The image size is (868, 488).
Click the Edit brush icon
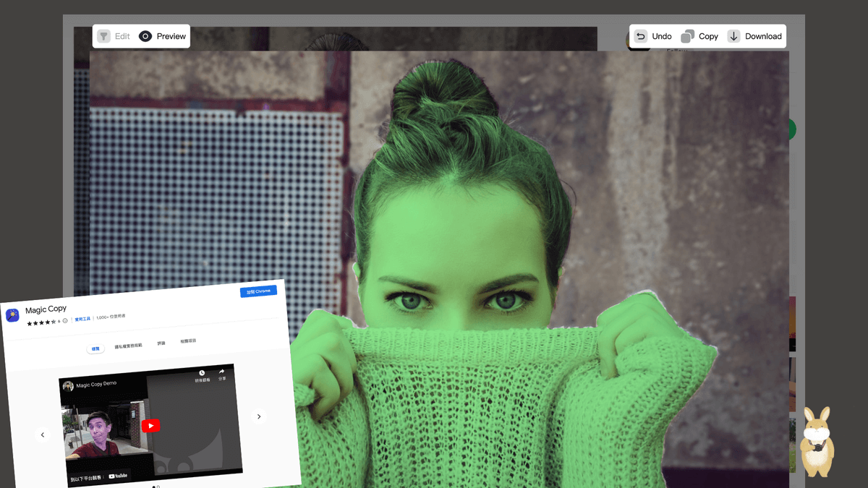[104, 36]
